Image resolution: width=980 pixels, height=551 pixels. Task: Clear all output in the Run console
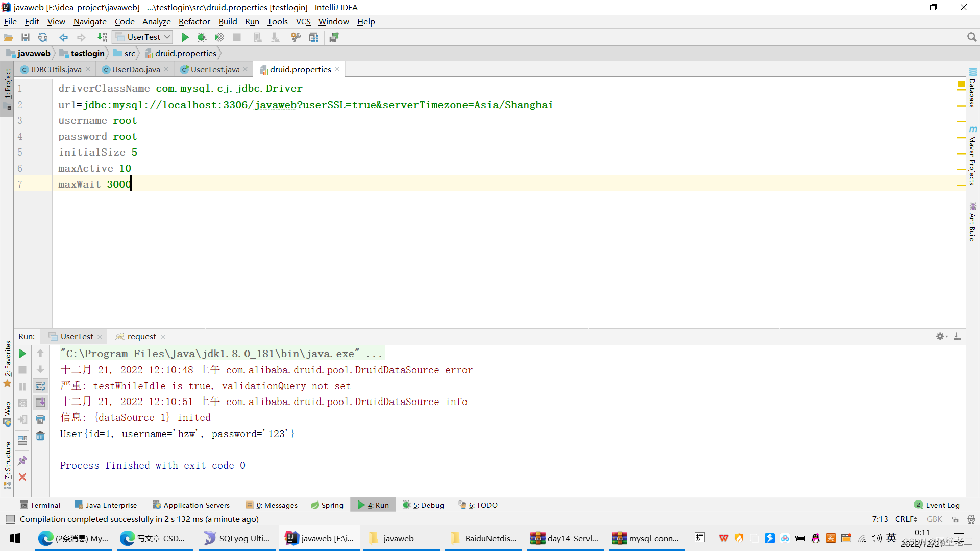tap(40, 436)
